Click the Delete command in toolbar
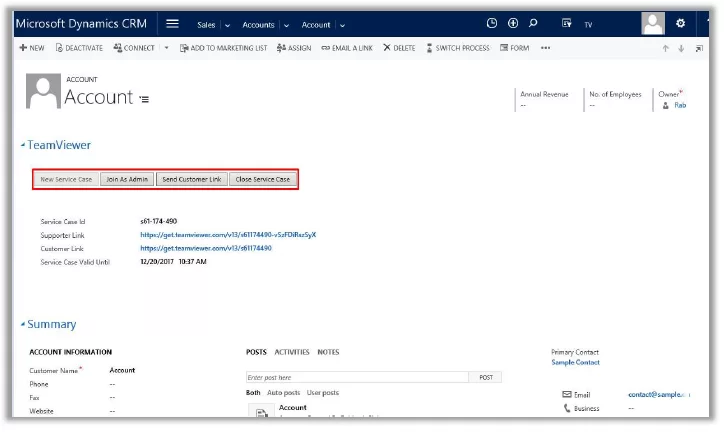The image size is (724, 435). click(399, 48)
